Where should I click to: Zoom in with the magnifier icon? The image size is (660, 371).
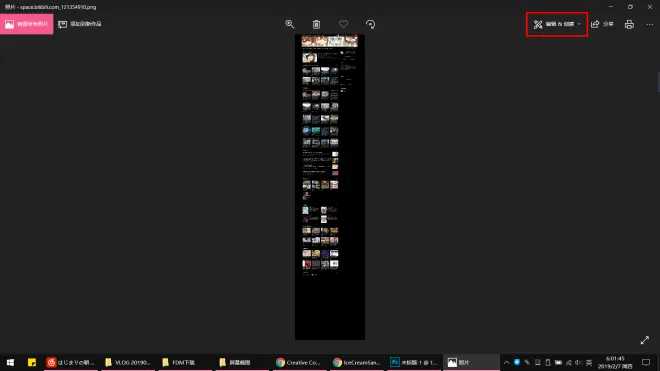coord(290,24)
